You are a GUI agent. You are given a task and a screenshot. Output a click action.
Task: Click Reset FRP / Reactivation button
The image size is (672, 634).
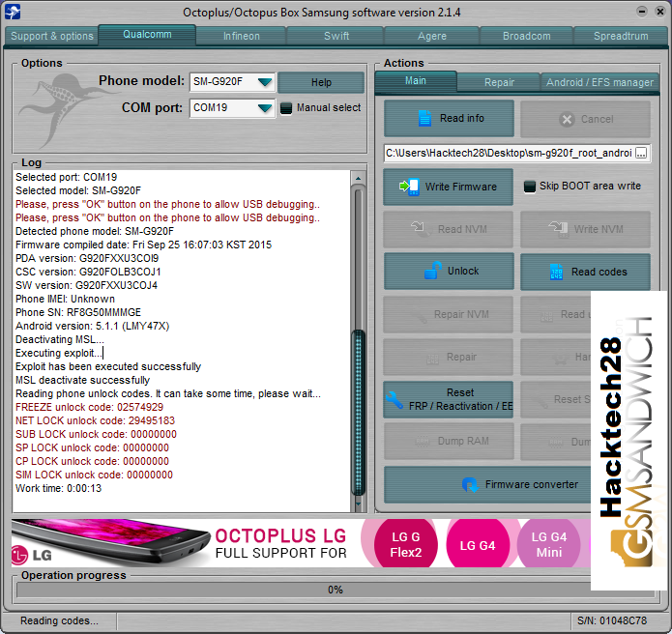pyautogui.click(x=448, y=399)
